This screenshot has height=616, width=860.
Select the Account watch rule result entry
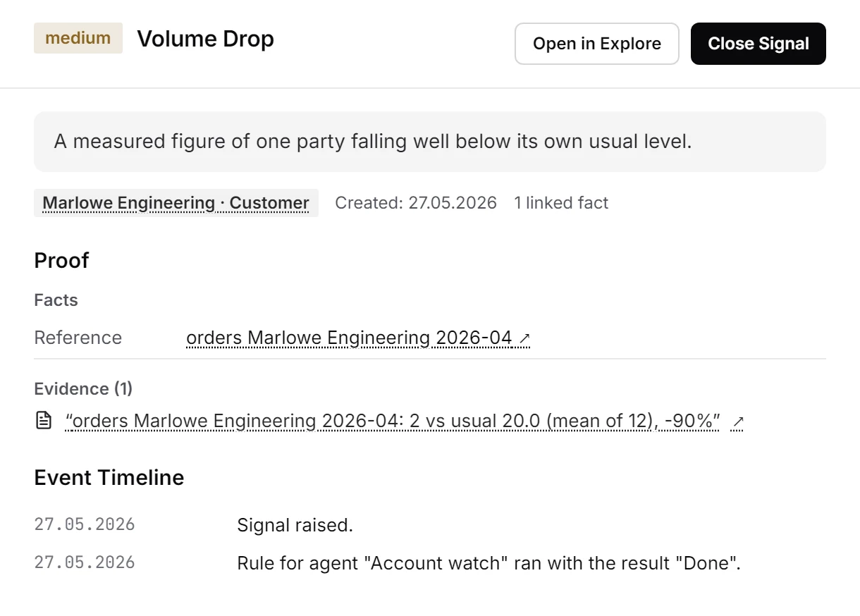(489, 564)
